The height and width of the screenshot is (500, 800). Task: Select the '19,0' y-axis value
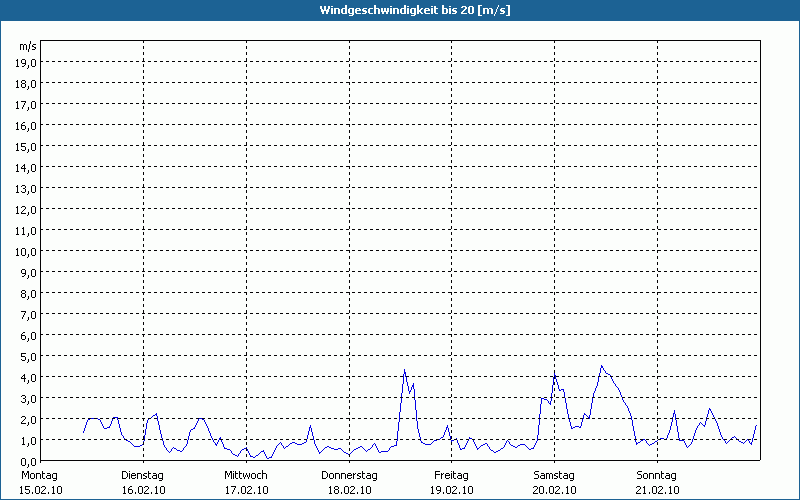26,63
